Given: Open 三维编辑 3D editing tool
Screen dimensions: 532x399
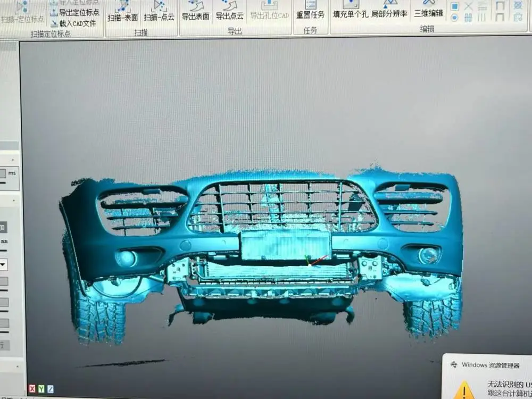Looking at the screenshot, I should (428, 9).
